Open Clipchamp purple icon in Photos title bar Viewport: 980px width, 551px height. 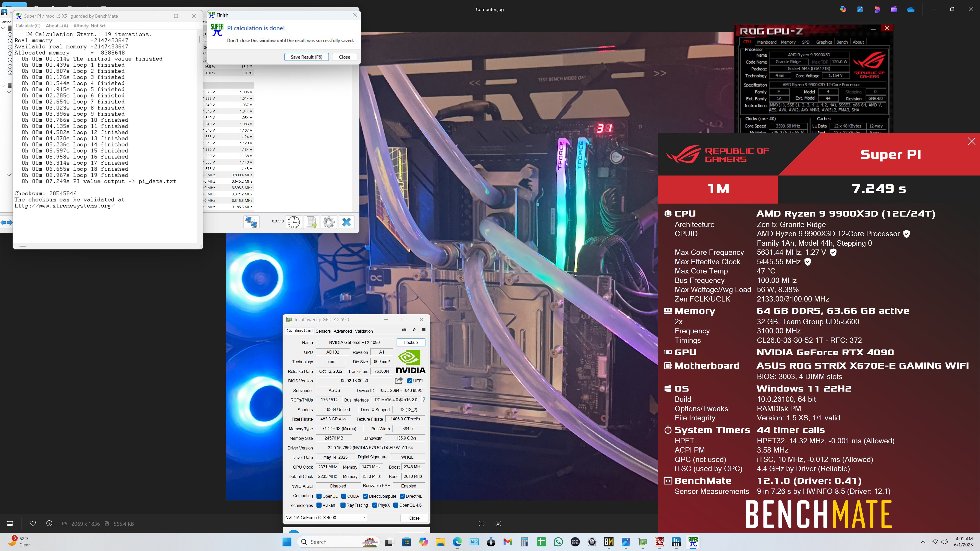(894, 9)
